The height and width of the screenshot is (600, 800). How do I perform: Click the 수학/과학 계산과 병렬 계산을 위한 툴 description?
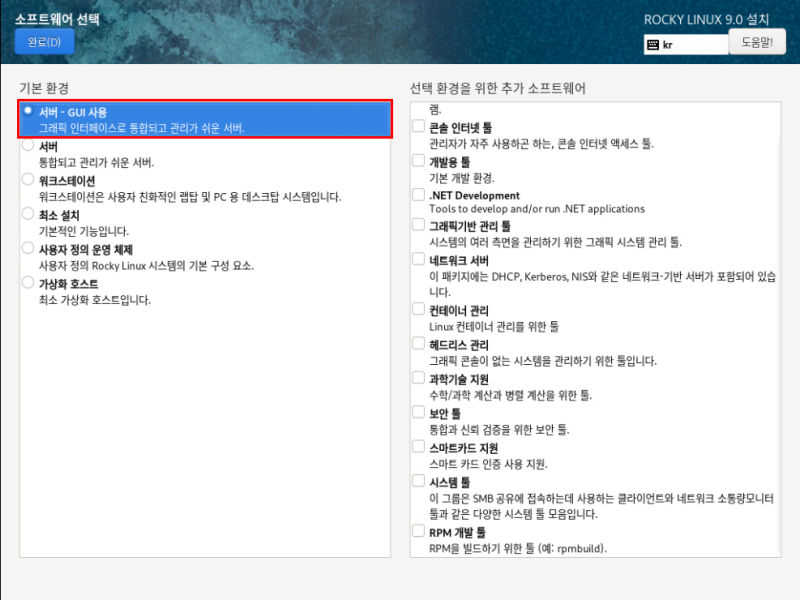coord(510,395)
